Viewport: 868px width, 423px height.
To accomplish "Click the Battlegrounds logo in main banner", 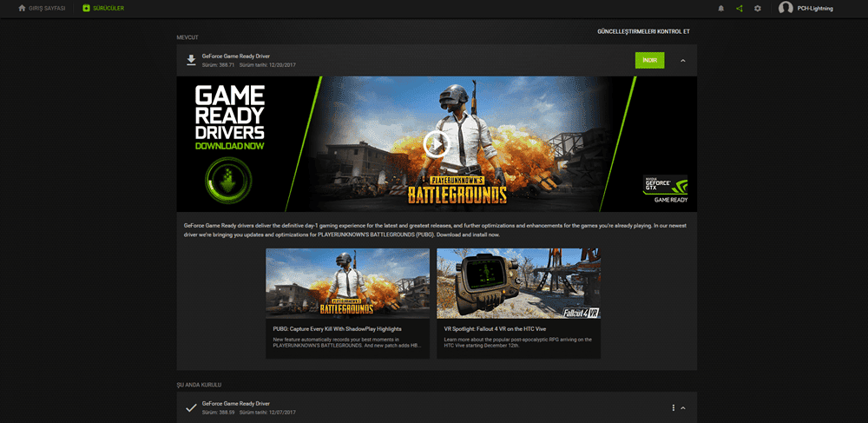I will coord(457,191).
